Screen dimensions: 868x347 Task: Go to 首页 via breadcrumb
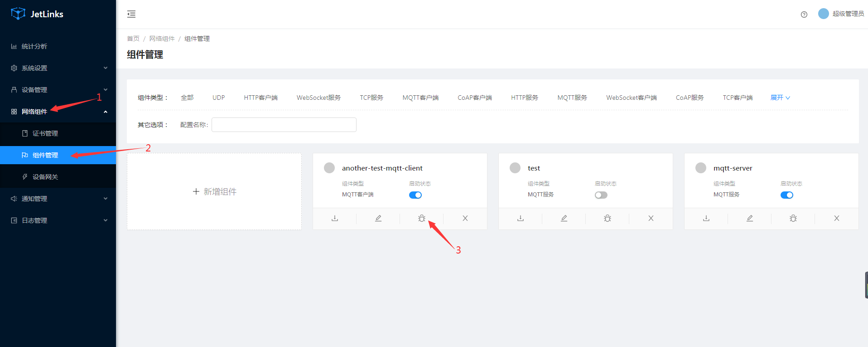pyautogui.click(x=133, y=39)
